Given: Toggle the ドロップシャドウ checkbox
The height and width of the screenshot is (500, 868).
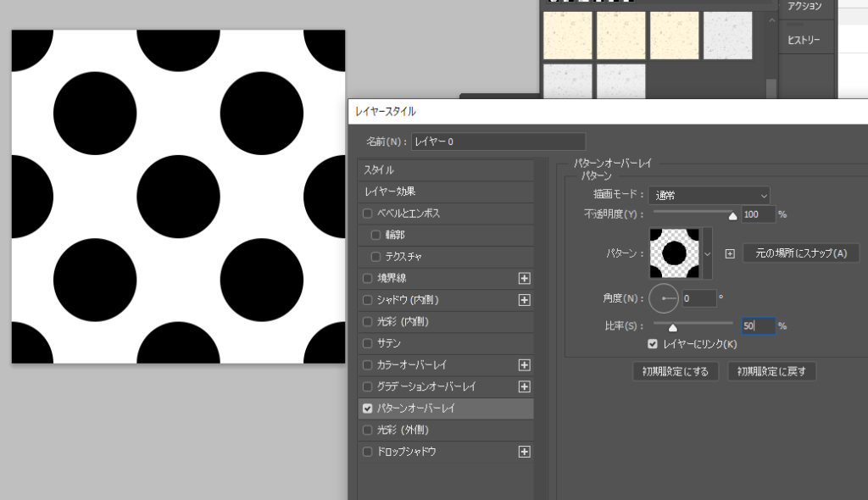Looking at the screenshot, I should coord(368,452).
